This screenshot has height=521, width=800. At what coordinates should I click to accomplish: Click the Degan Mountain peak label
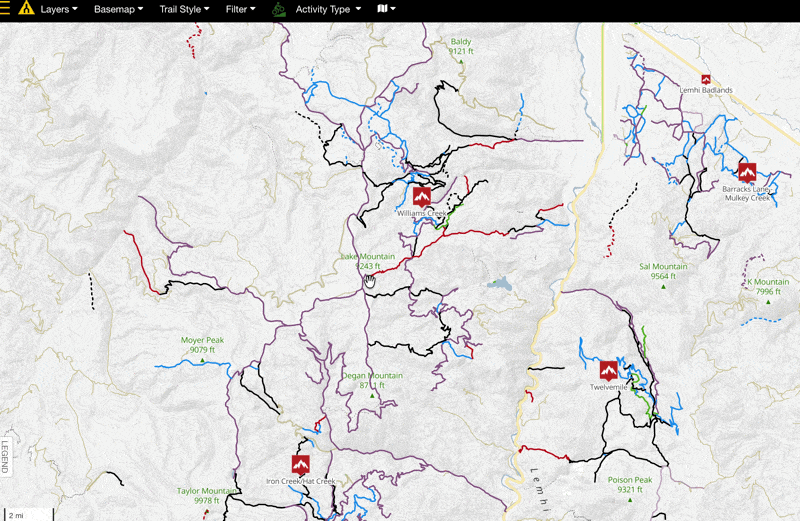372,381
